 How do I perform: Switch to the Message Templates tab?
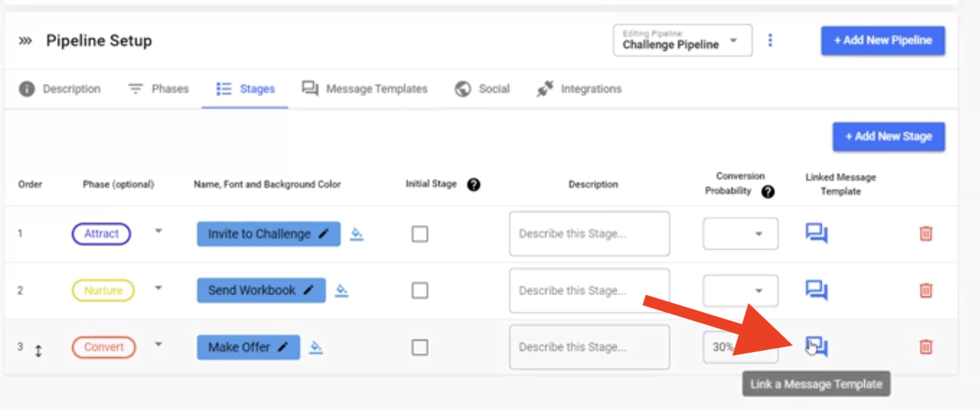365,89
